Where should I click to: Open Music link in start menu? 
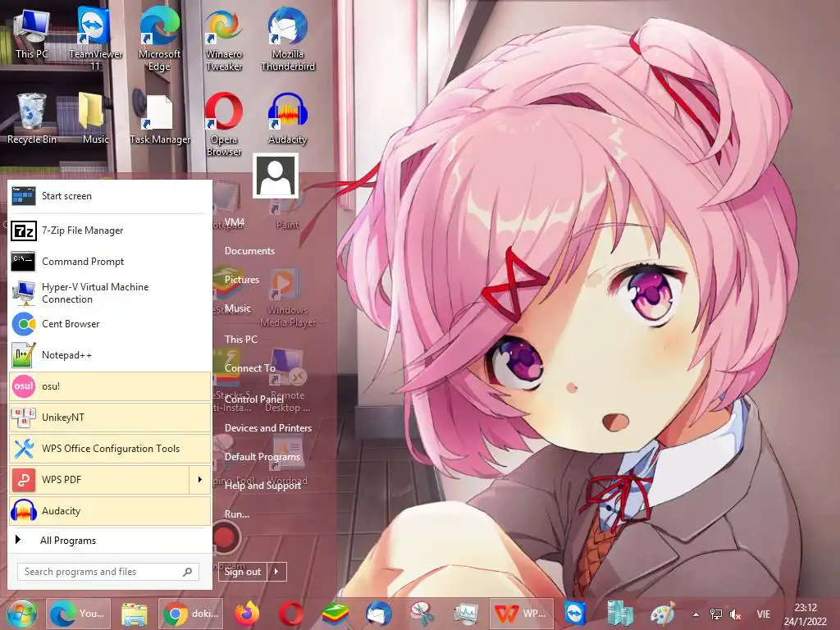click(237, 308)
